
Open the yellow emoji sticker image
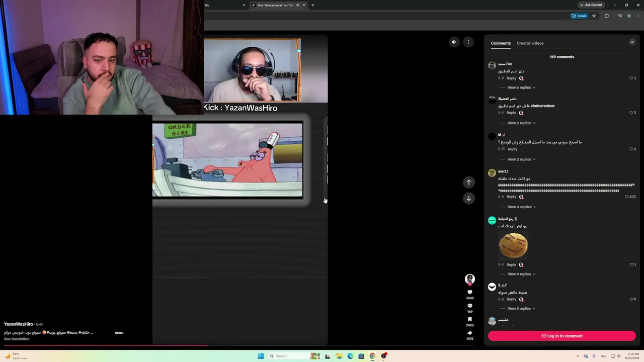coord(513,245)
